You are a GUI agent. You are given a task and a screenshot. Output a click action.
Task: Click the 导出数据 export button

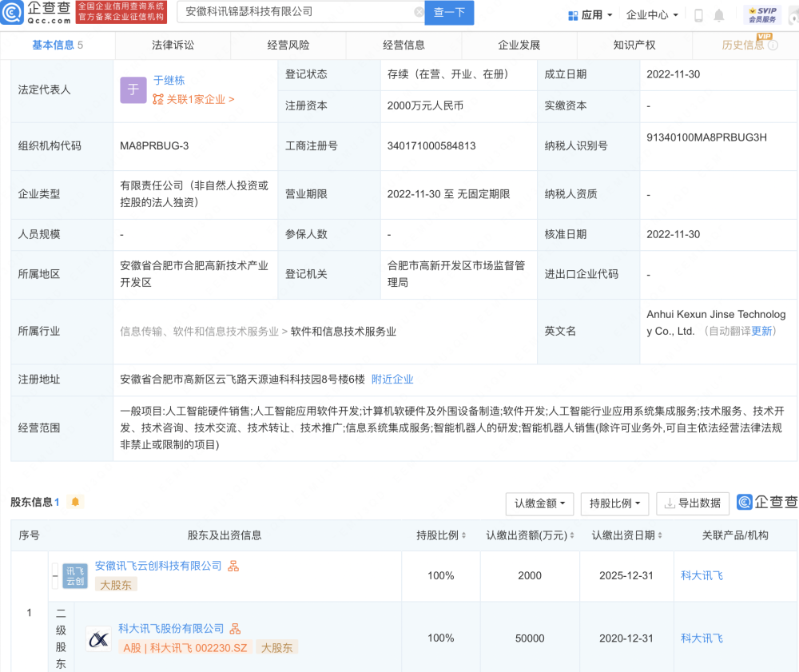(692, 503)
